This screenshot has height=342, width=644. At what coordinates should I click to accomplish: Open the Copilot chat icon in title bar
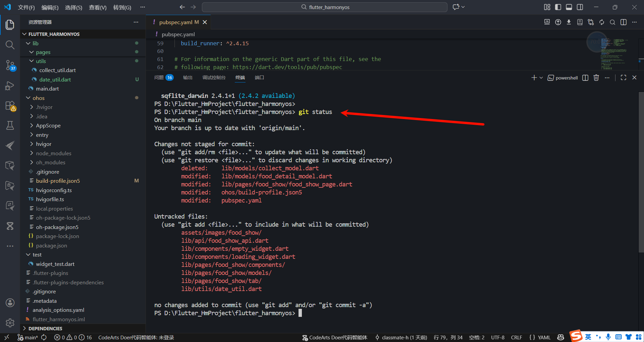click(456, 7)
